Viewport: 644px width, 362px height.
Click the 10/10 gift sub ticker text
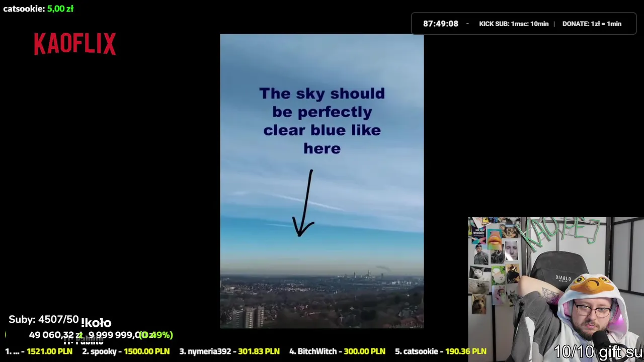tap(599, 352)
